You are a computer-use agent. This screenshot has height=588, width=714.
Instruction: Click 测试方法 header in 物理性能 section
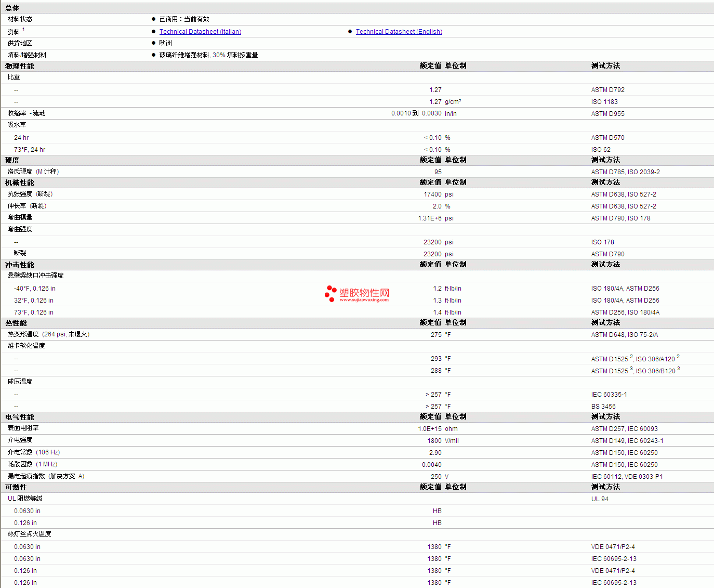605,66
